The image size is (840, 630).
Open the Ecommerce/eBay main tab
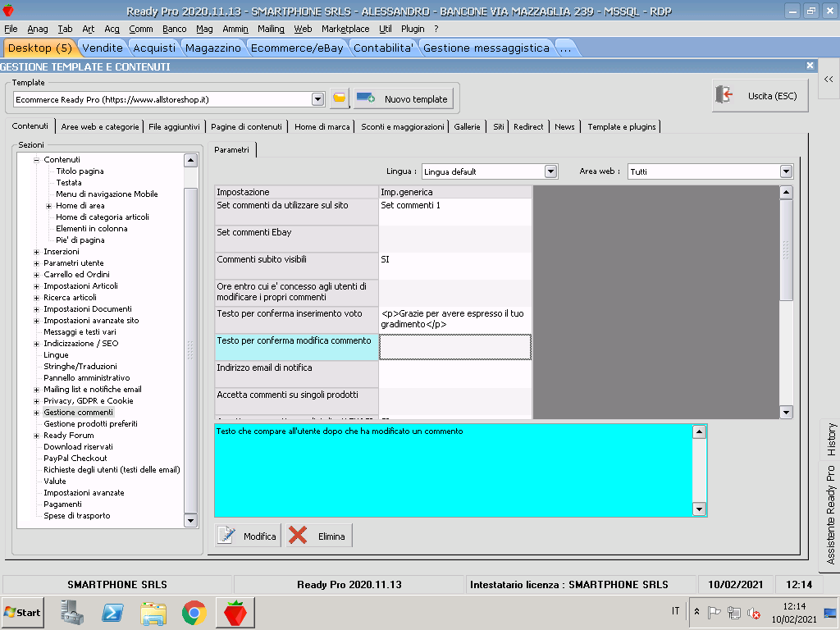point(297,48)
